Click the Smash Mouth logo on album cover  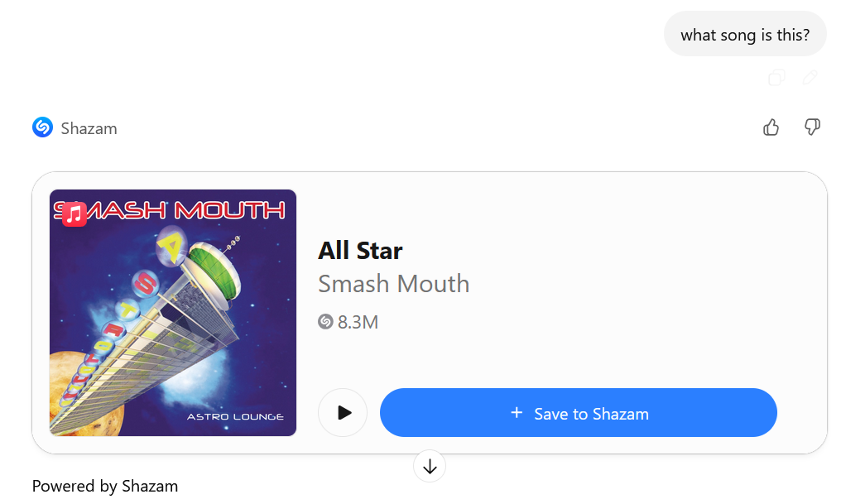point(170,211)
